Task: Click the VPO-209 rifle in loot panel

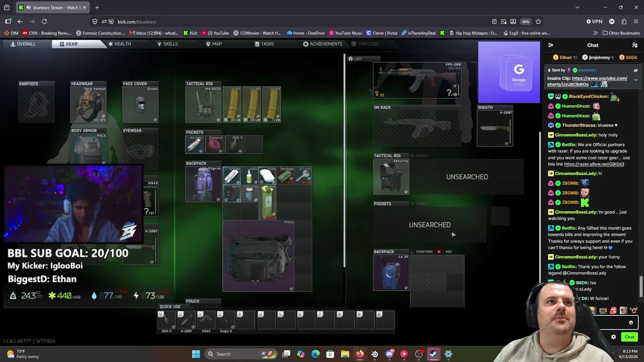Action: (x=417, y=80)
